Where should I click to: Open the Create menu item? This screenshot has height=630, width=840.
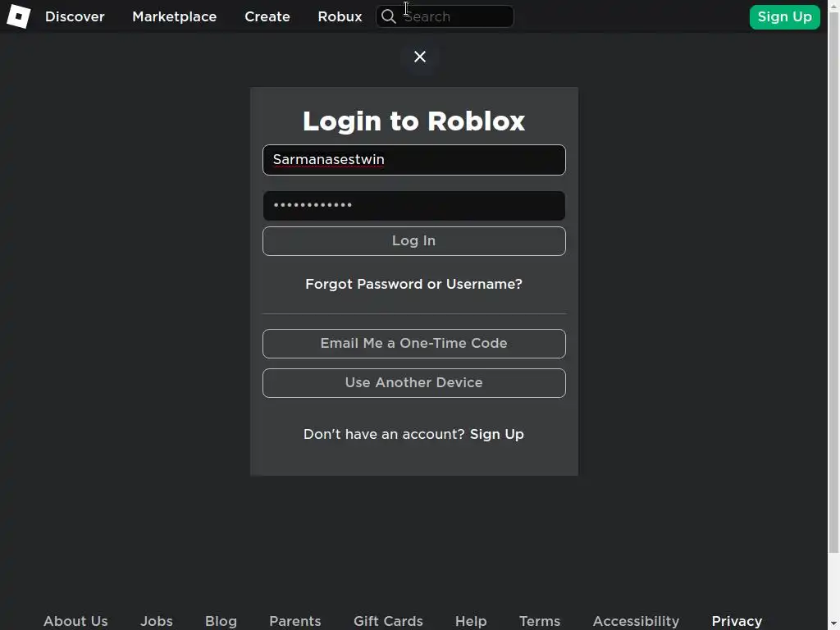[x=267, y=16]
